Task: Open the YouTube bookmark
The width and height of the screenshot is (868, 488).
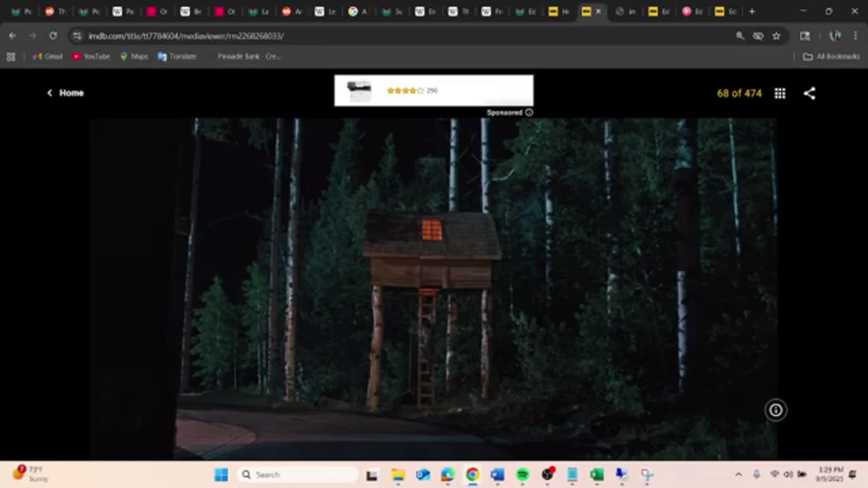Action: [x=91, y=56]
